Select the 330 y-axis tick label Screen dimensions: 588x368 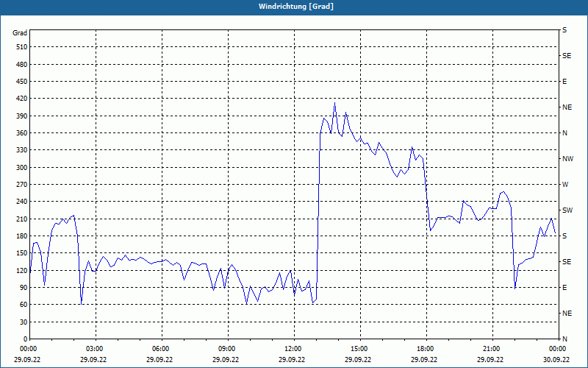[x=22, y=150]
